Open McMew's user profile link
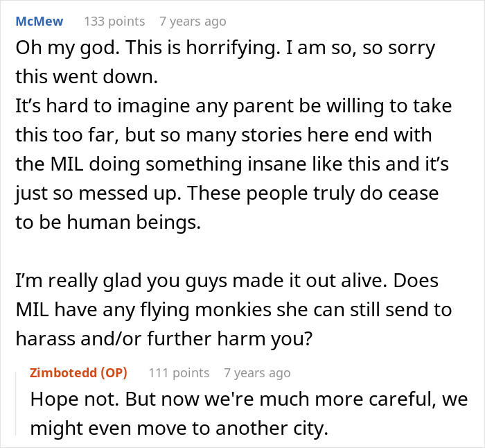Screen dimensions: 485x448 pos(39,21)
